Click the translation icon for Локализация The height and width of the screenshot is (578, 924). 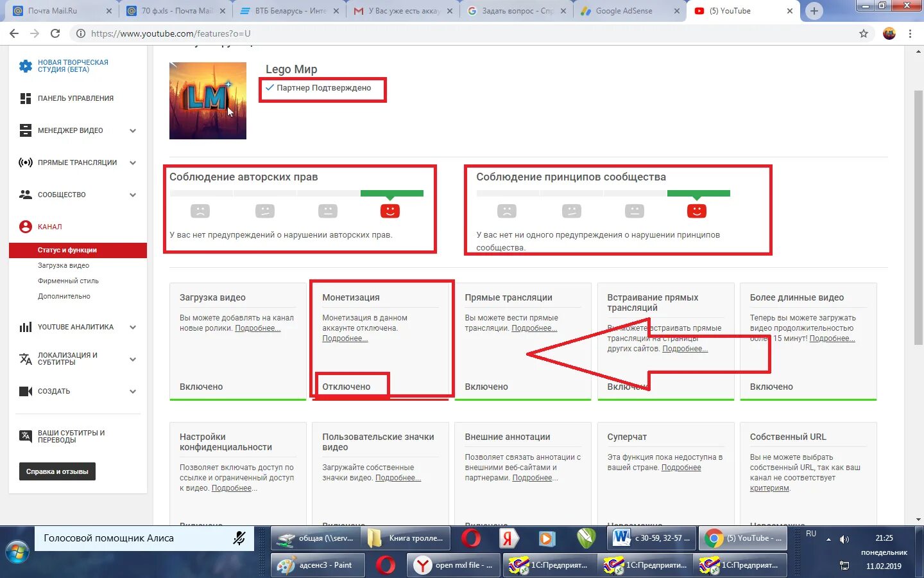point(26,359)
